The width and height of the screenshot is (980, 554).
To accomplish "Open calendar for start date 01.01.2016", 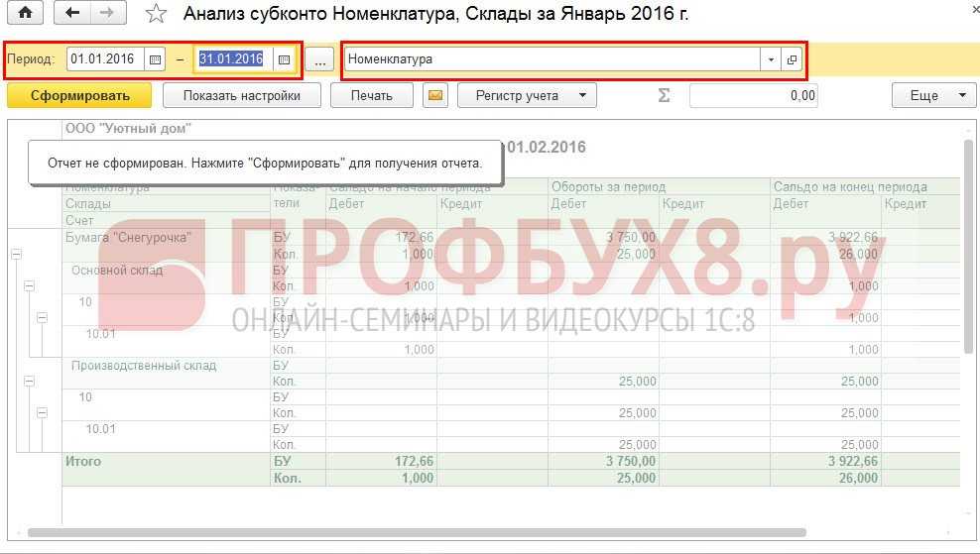I will coord(155,60).
